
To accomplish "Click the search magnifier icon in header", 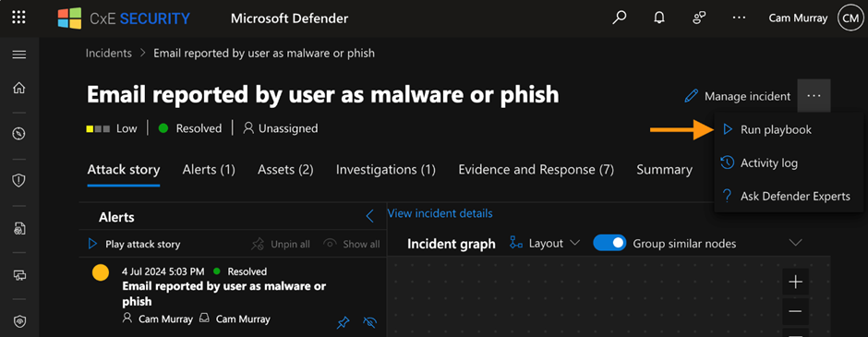I will (x=619, y=18).
